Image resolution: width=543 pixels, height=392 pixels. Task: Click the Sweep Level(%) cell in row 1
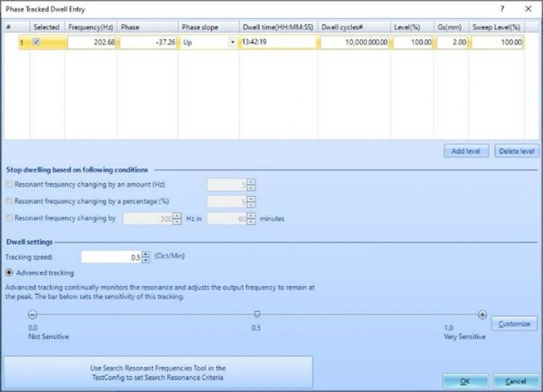click(497, 43)
